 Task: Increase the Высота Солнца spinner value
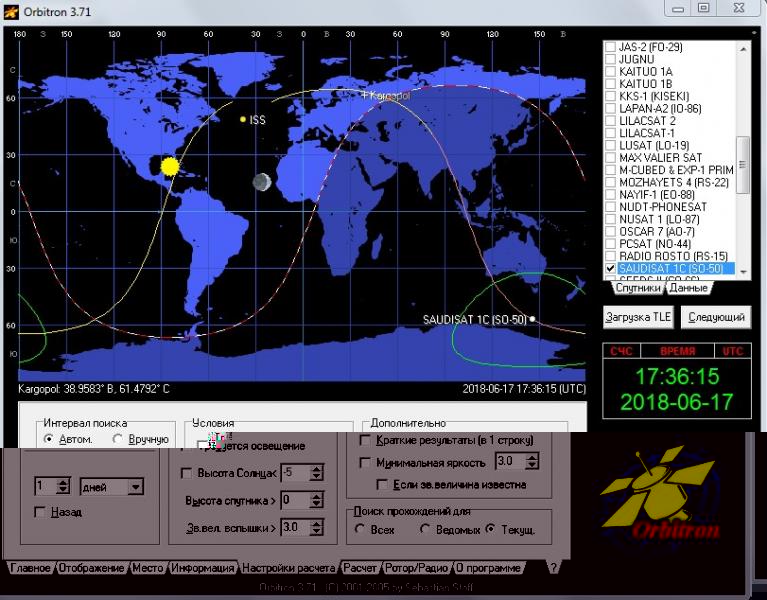(316, 468)
